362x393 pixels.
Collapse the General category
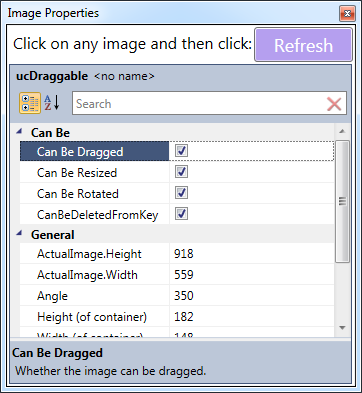(19, 234)
